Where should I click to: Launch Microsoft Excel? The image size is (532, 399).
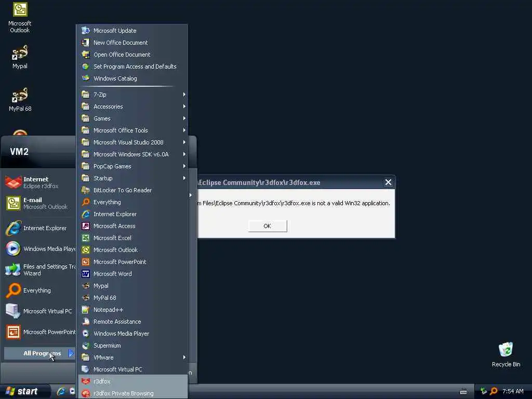point(132,238)
